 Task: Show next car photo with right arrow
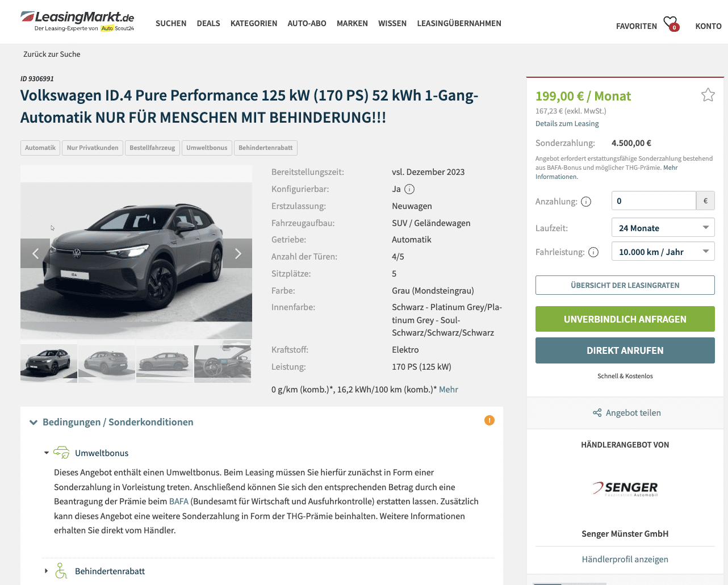238,253
